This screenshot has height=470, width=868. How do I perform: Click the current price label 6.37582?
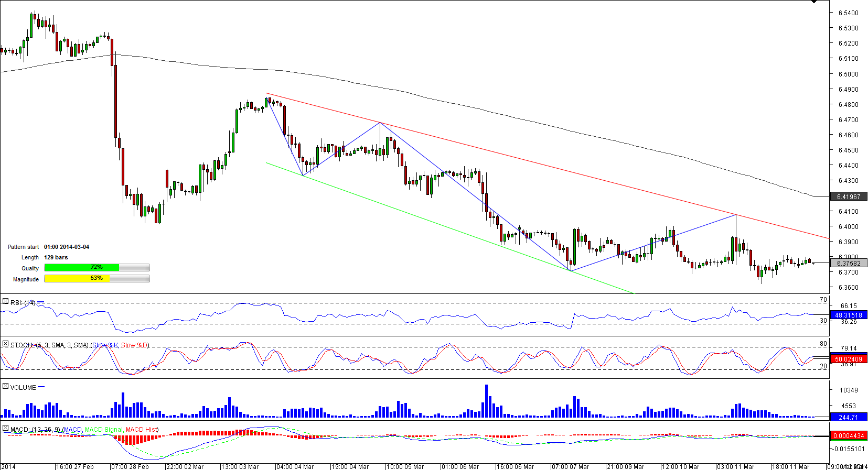[x=849, y=264]
